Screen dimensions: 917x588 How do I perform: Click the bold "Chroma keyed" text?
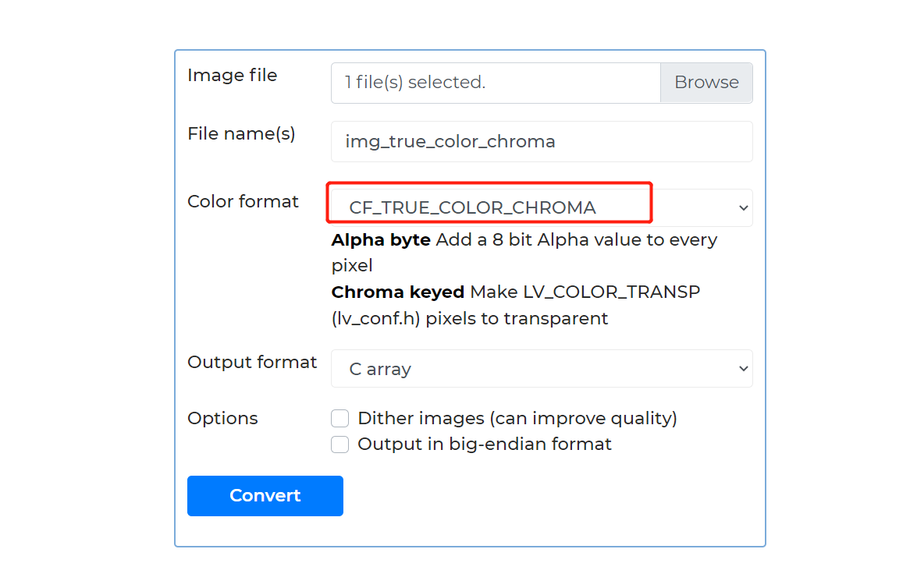click(398, 292)
